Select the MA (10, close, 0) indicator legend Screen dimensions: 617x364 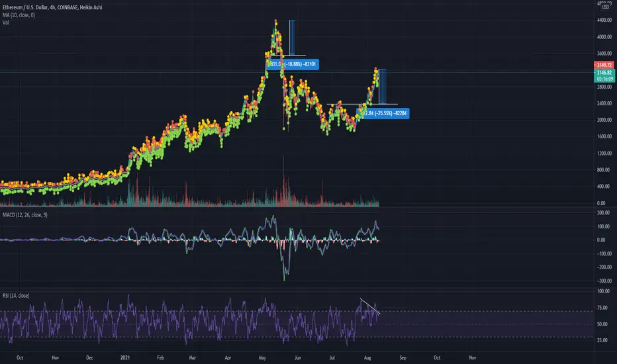(19, 15)
